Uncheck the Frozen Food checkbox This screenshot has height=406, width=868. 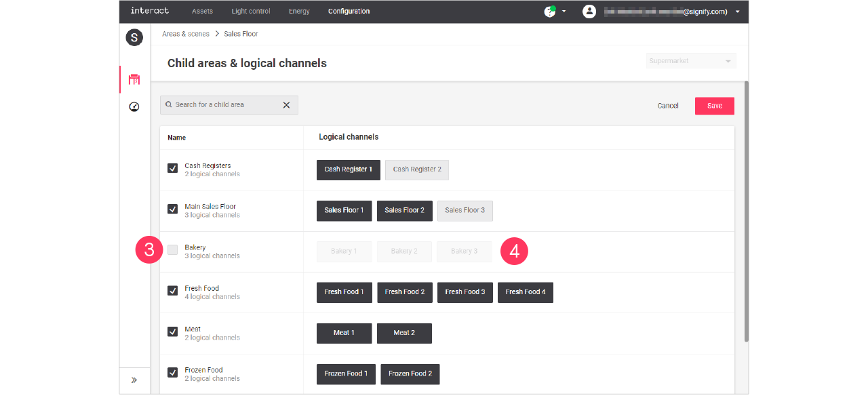click(173, 372)
